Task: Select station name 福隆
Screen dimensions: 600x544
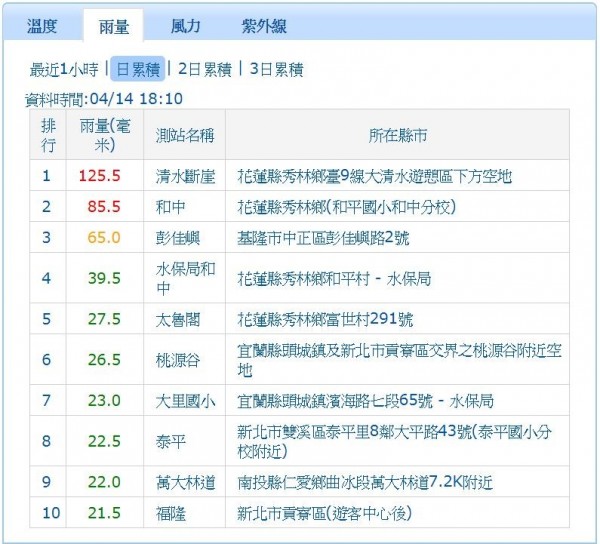Action: (171, 513)
